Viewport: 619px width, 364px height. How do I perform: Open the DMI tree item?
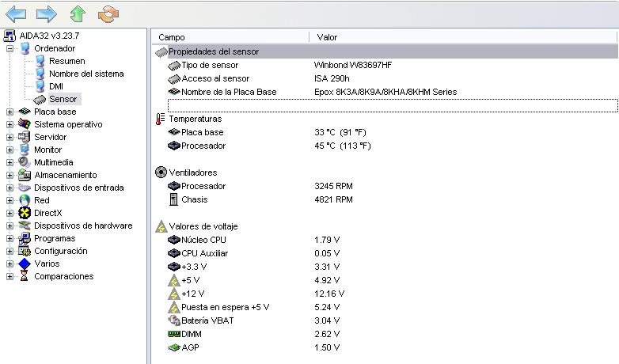[x=56, y=86]
